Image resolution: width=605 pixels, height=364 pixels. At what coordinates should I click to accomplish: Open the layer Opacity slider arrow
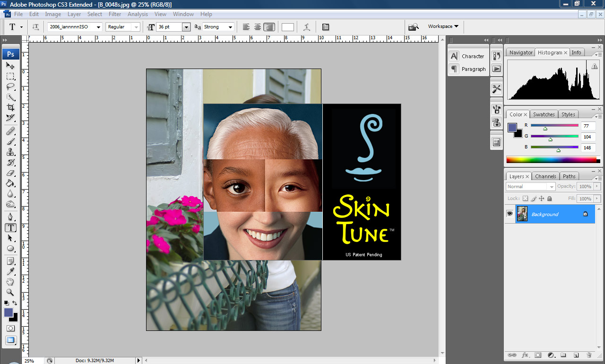[x=597, y=186]
